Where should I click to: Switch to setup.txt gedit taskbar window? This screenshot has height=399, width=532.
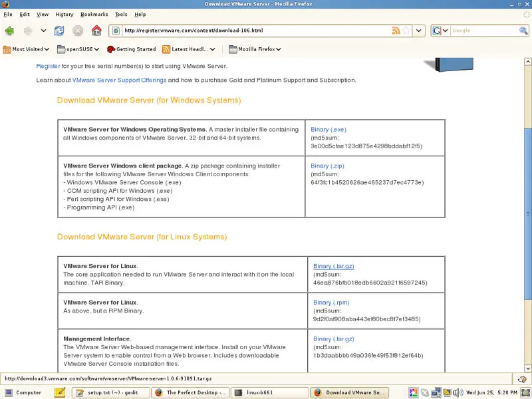point(110,392)
